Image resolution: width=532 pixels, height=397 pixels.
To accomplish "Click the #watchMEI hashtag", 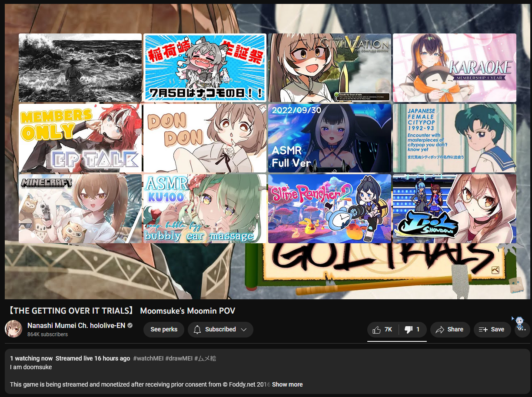I will (x=148, y=358).
